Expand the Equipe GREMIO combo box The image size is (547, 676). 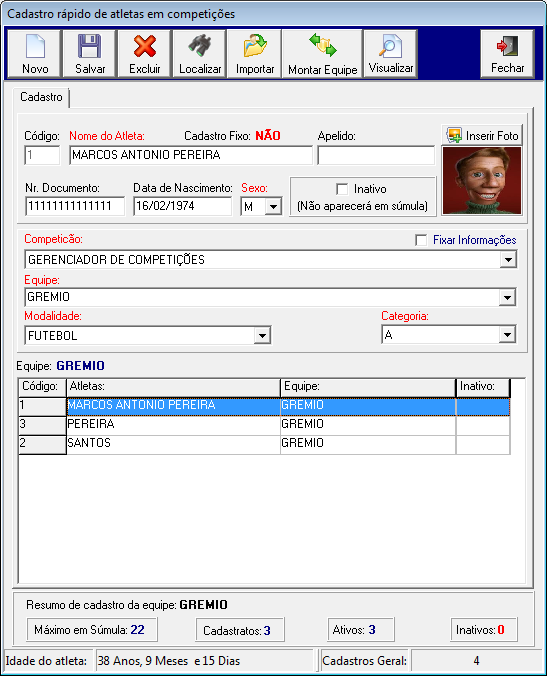tap(507, 297)
